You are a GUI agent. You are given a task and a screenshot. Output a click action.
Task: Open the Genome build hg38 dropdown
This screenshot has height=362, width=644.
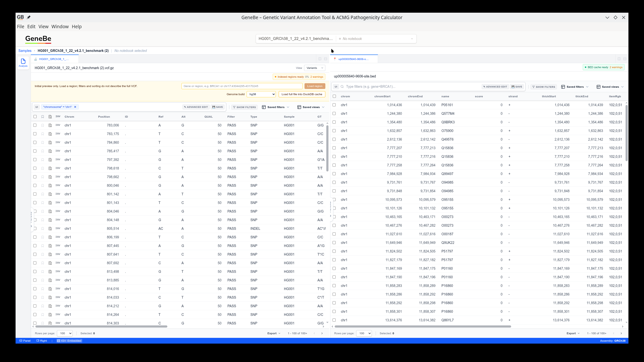click(x=261, y=94)
